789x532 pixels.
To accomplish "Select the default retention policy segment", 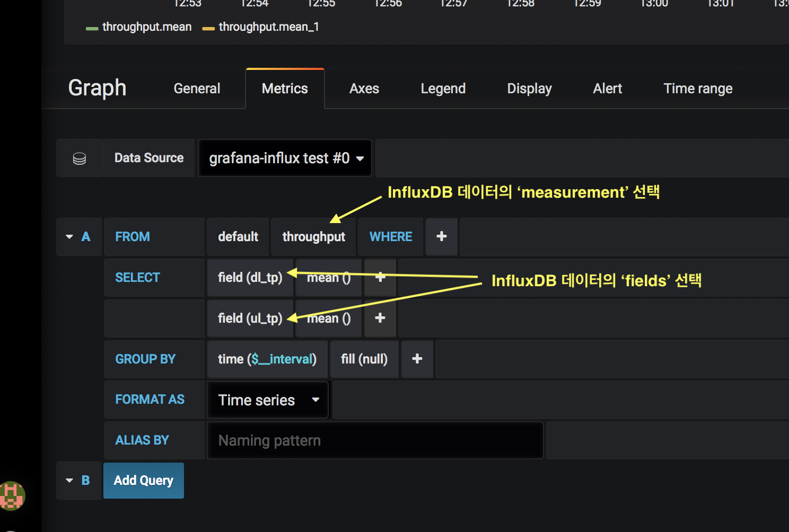I will point(238,236).
